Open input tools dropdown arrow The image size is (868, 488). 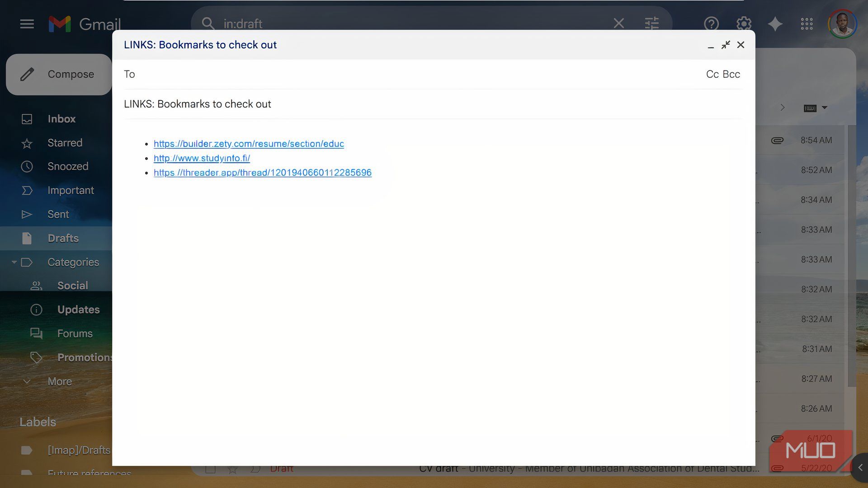[825, 108]
